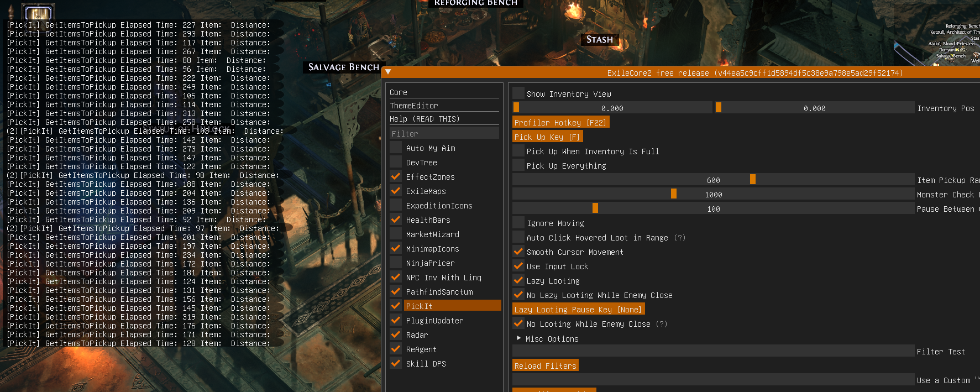980x392 pixels.
Task: Select the MarketWizard plugin label
Action: pyautogui.click(x=432, y=234)
